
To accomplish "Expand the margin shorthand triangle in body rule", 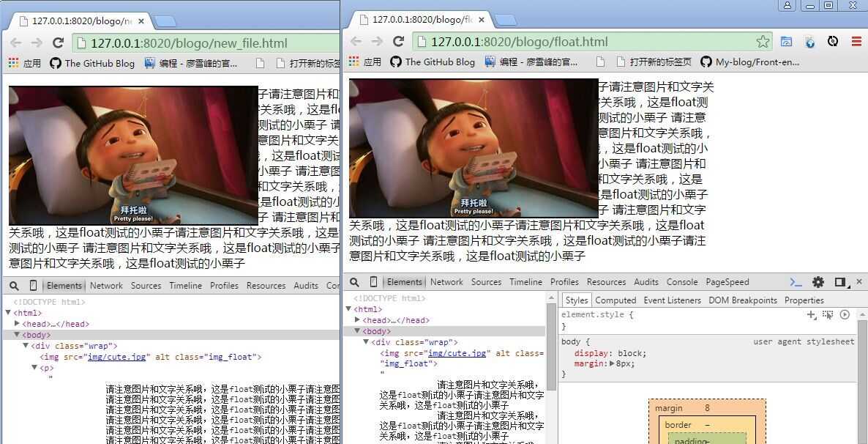I will tap(612, 364).
